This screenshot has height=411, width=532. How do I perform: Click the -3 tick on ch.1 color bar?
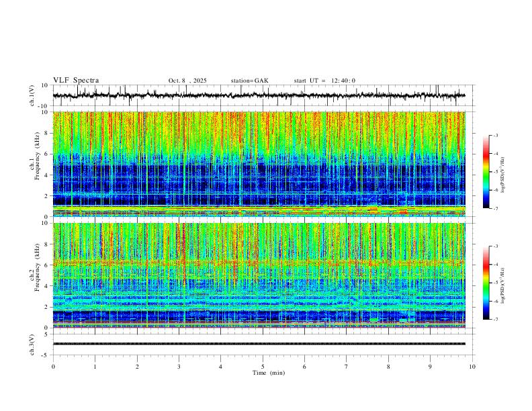point(495,135)
